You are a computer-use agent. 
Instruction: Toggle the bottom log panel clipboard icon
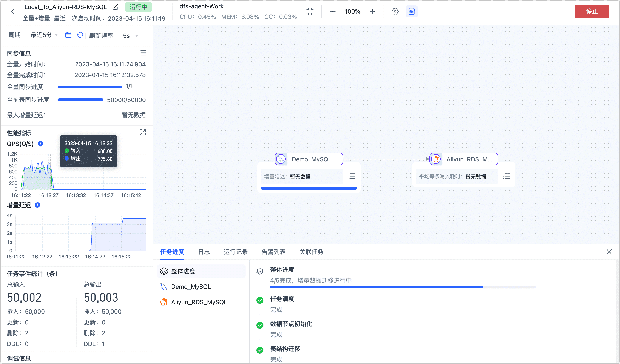click(411, 11)
